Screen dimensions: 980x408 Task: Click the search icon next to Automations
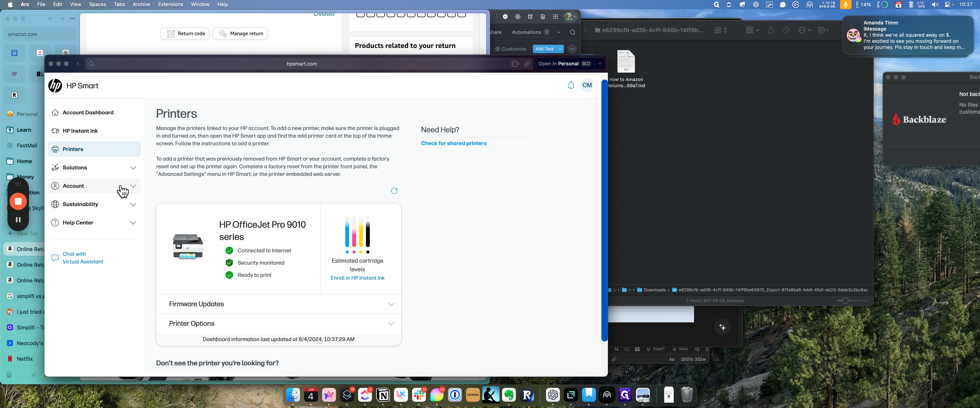coord(572,32)
